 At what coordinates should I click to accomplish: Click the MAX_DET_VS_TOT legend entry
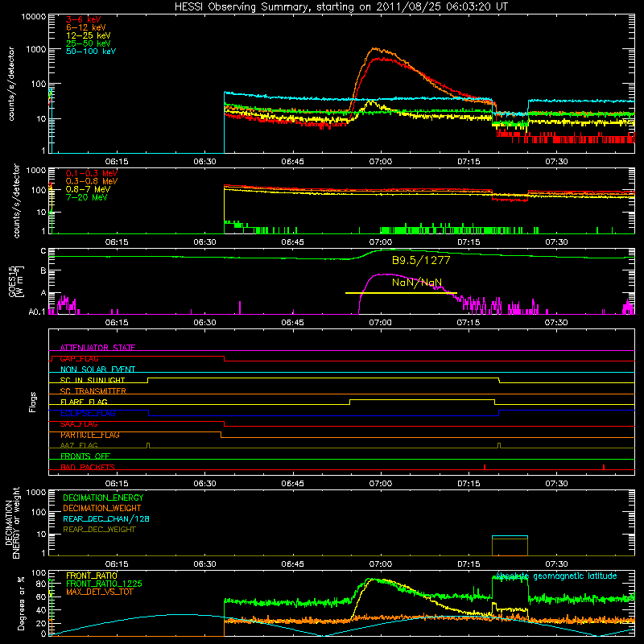[x=100, y=592]
